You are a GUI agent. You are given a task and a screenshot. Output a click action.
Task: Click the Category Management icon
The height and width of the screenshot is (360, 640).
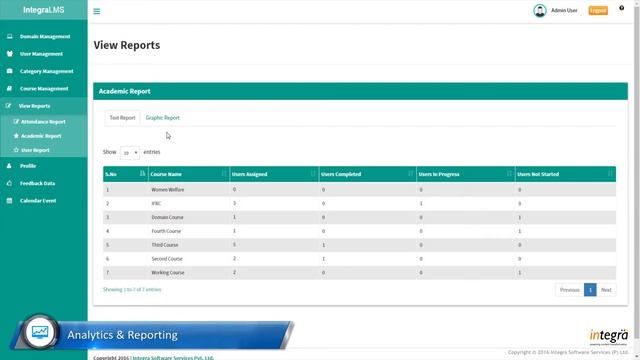(9, 71)
